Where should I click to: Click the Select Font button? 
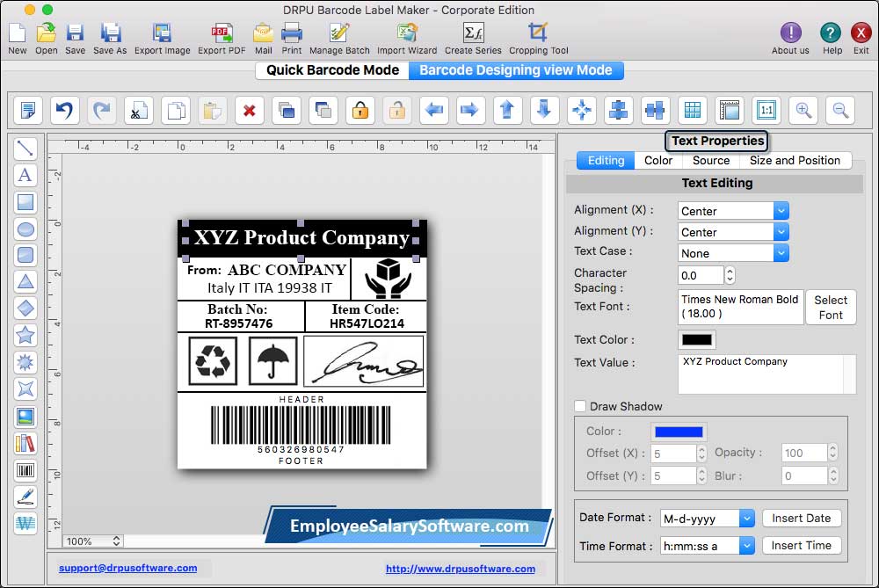(831, 307)
